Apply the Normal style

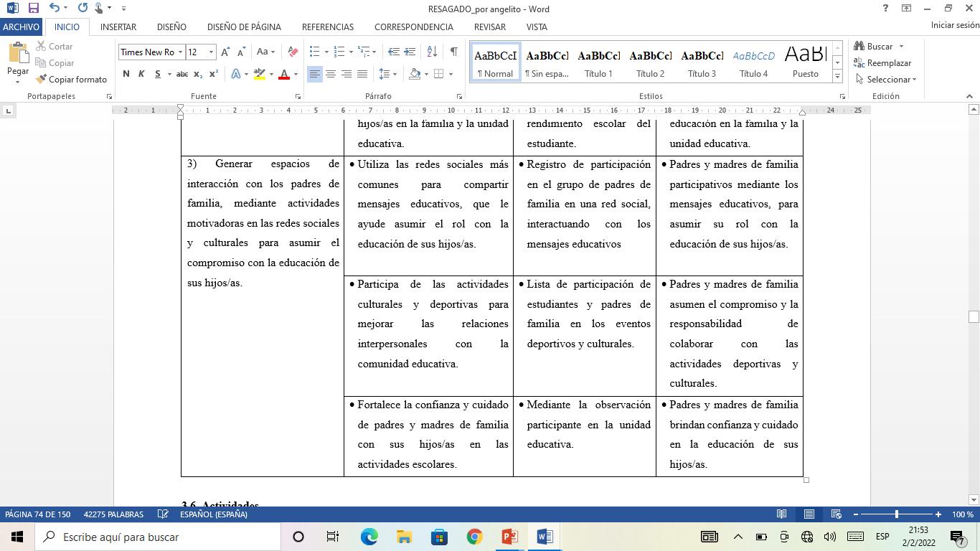(x=495, y=62)
